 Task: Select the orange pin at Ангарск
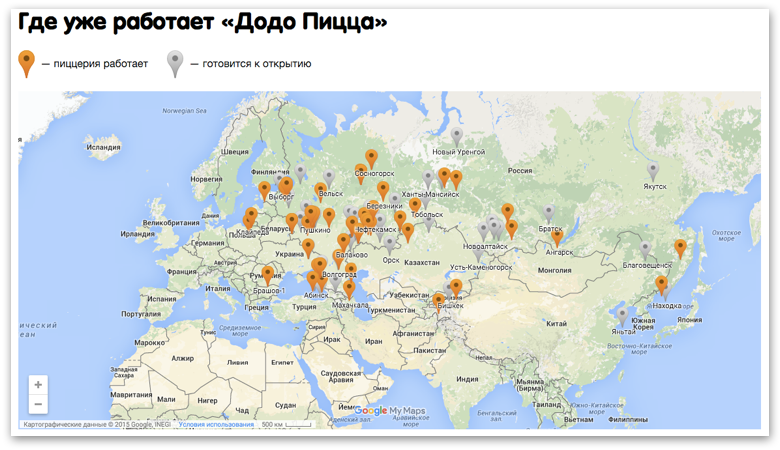[557, 237]
